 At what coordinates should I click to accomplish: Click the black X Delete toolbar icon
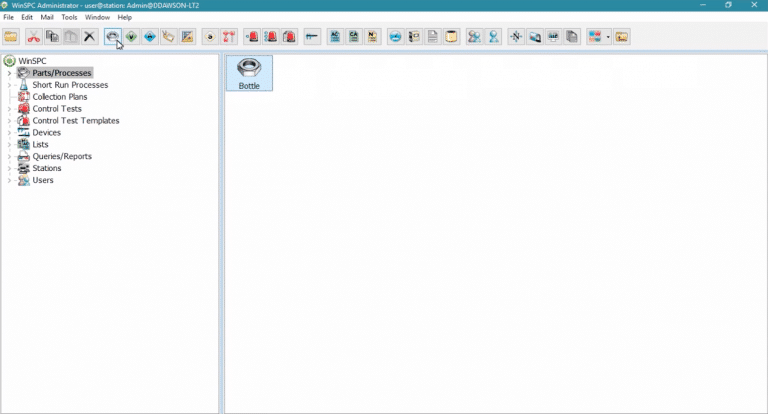pyautogui.click(x=89, y=37)
